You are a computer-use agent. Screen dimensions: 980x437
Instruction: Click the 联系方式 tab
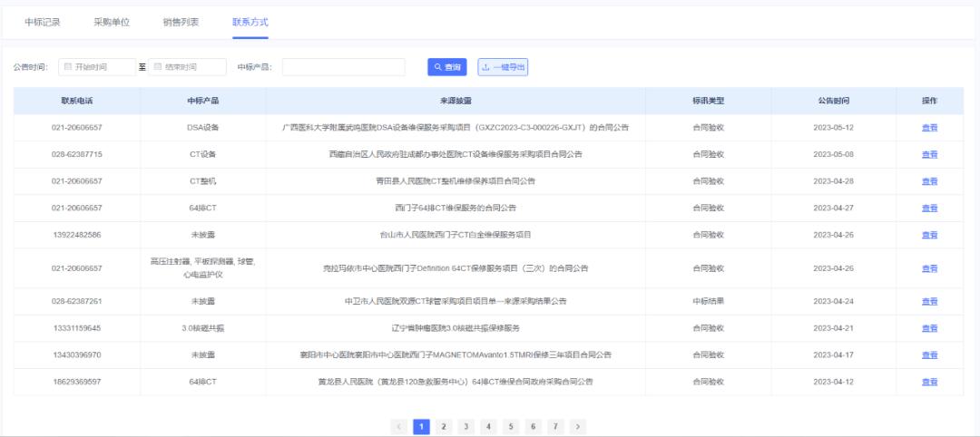[250, 22]
